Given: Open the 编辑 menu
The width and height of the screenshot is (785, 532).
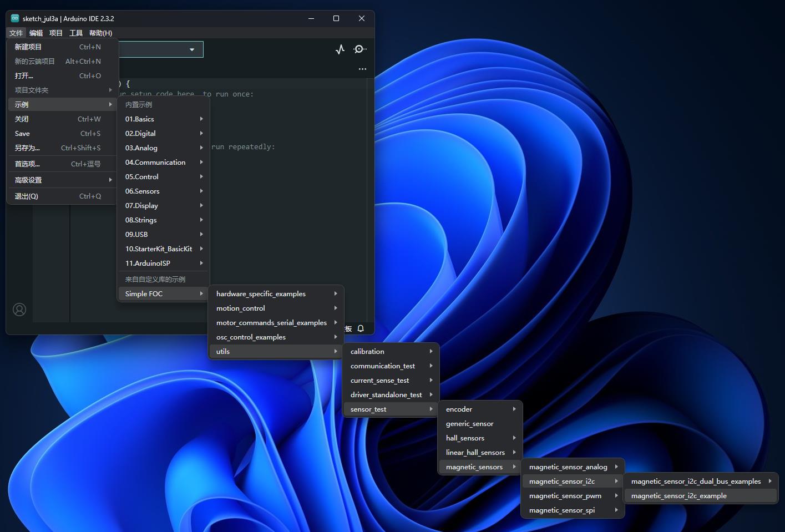Looking at the screenshot, I should (36, 33).
